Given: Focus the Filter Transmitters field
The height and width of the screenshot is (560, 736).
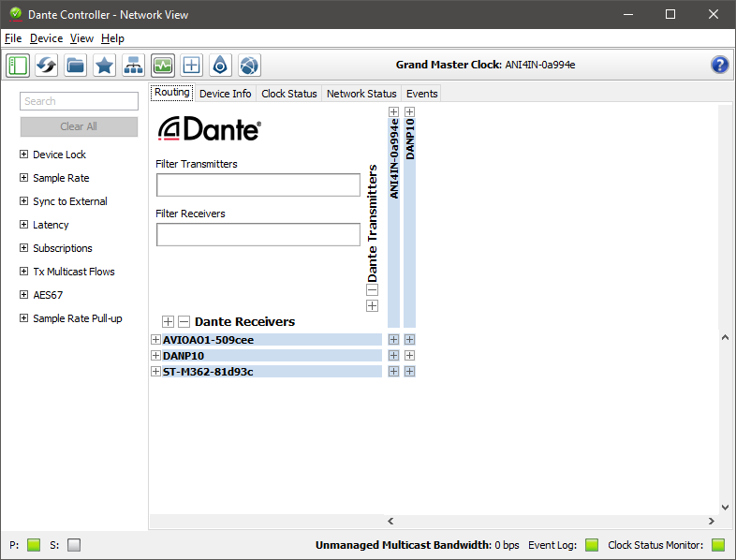Looking at the screenshot, I should (x=258, y=184).
